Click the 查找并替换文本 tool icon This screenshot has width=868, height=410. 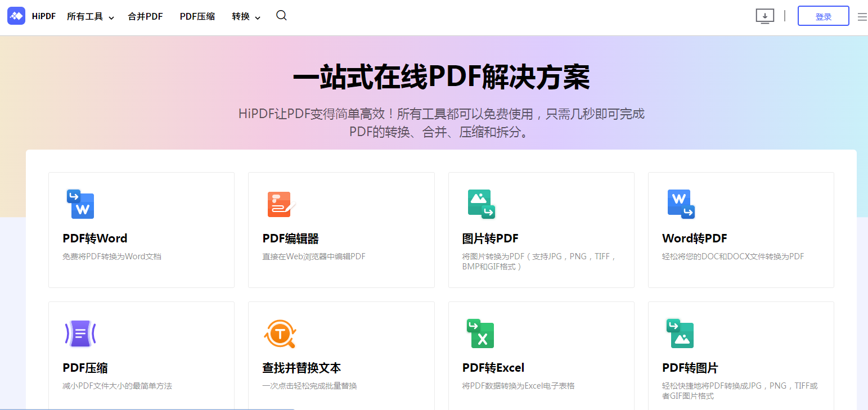280,334
